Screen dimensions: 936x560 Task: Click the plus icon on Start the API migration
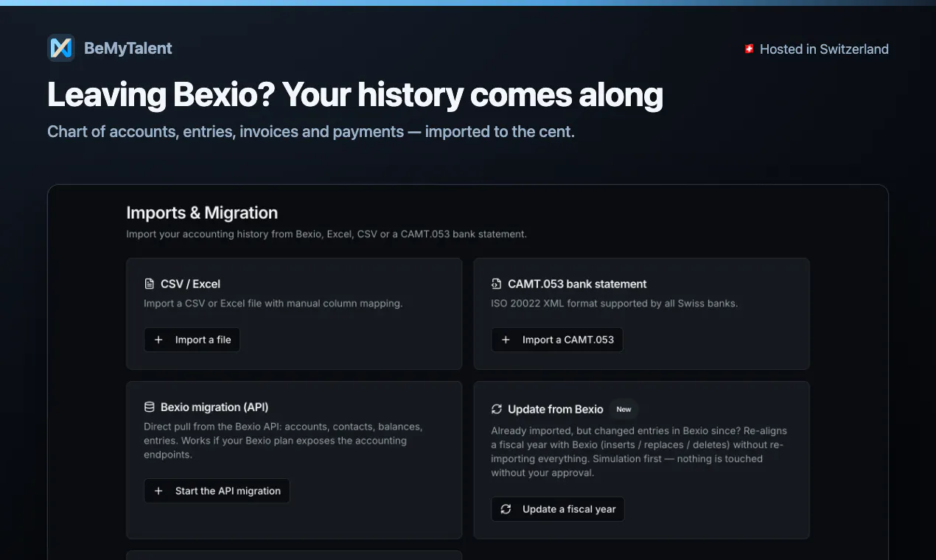click(x=158, y=491)
